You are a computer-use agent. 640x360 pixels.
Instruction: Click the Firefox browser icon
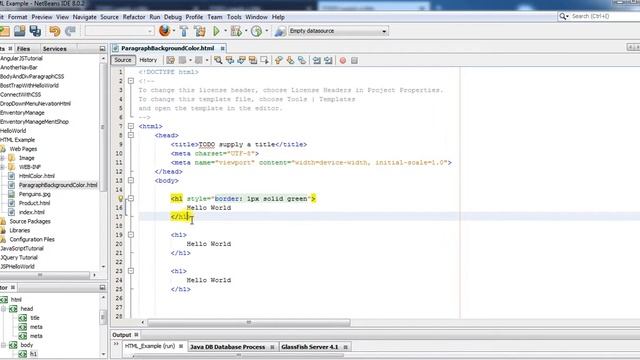click(164, 31)
